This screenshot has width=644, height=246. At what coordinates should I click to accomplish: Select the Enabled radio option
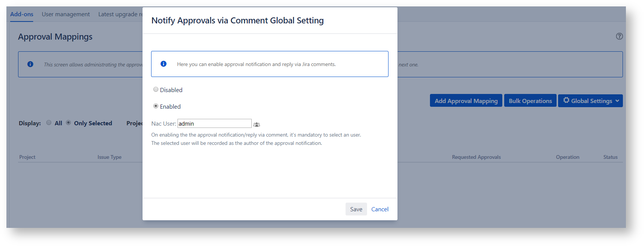point(156,106)
